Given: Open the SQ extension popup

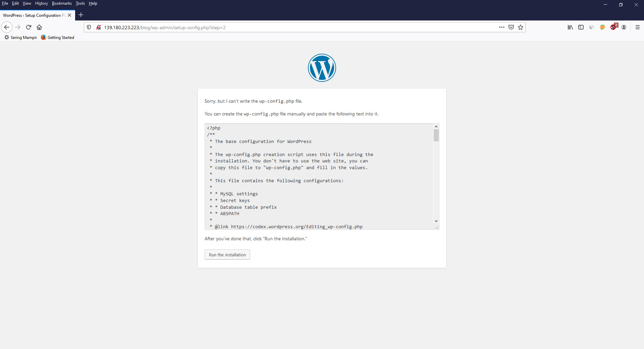Looking at the screenshot, I should point(602,27).
